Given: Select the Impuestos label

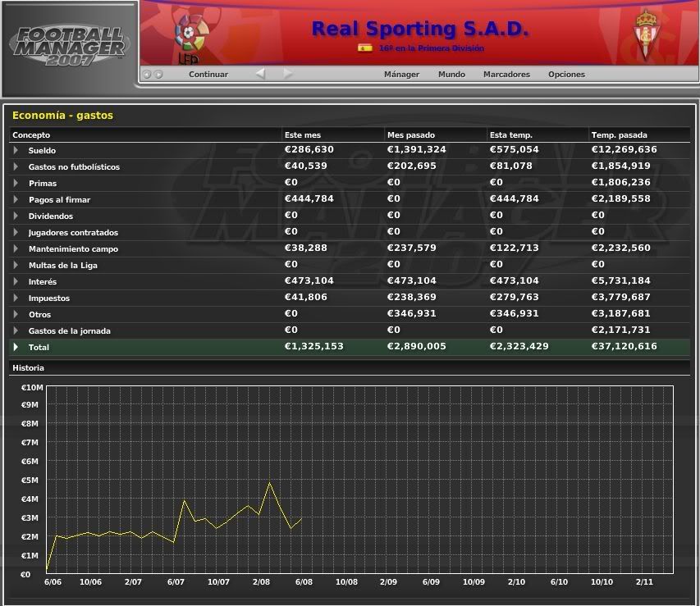Looking at the screenshot, I should click(x=49, y=298).
